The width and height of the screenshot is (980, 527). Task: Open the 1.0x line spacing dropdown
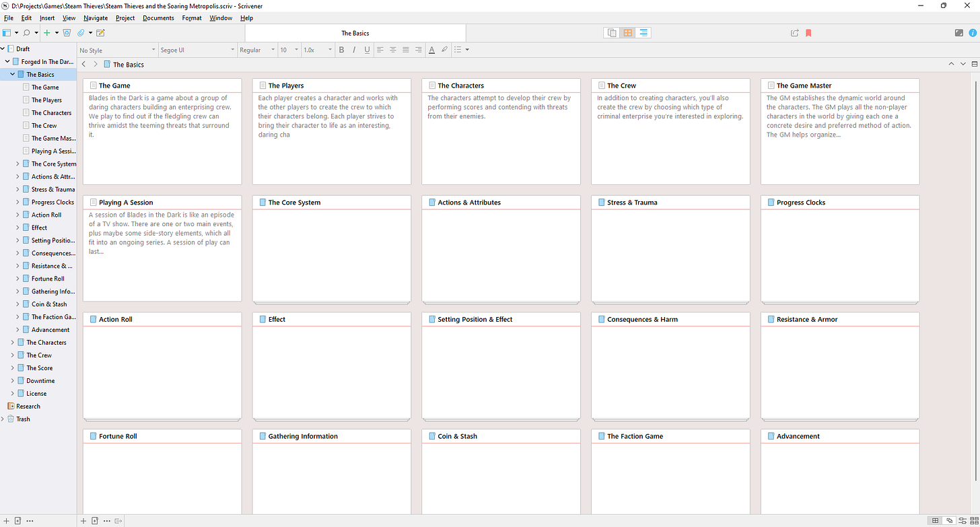318,50
